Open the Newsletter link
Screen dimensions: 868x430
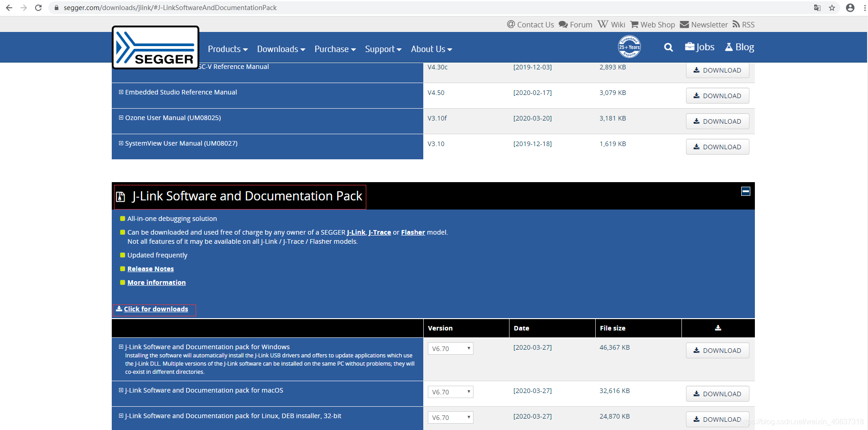coord(704,25)
